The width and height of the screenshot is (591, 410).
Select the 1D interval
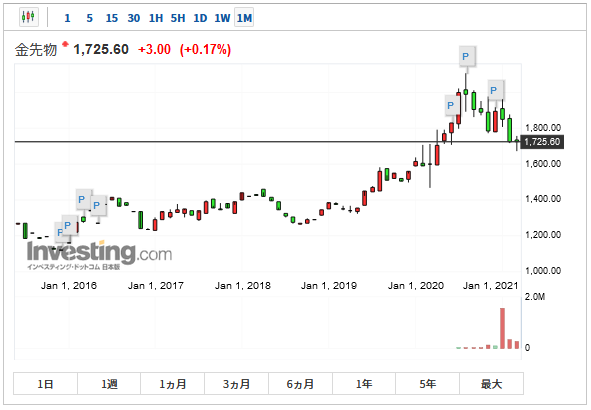click(x=200, y=18)
